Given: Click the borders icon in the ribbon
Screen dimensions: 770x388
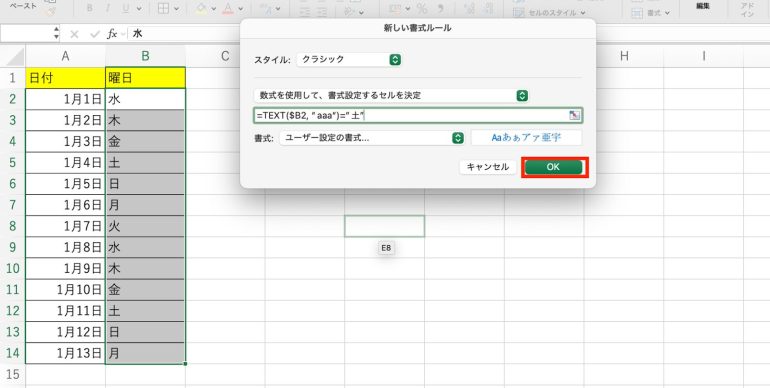Looking at the screenshot, I should [x=164, y=8].
